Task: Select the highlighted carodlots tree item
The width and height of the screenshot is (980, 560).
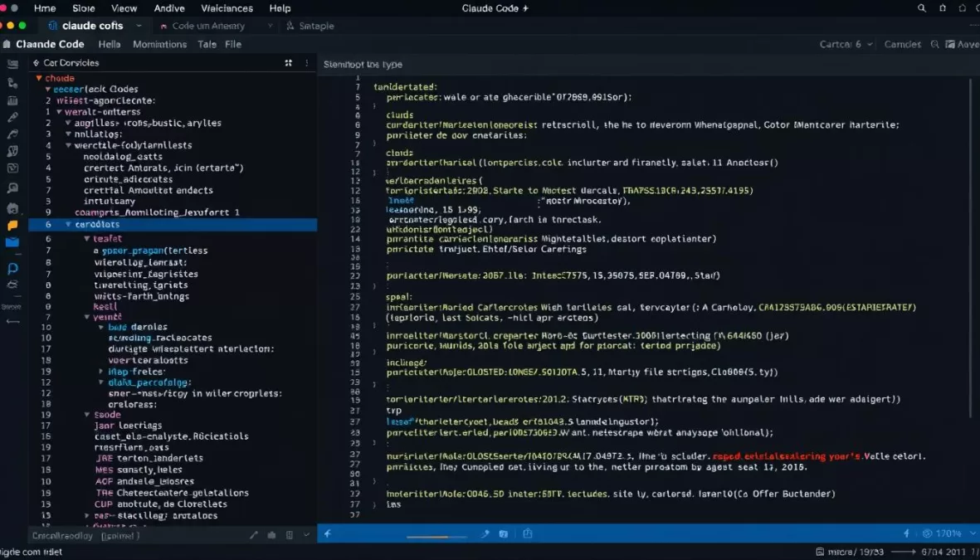Action: [x=97, y=224]
